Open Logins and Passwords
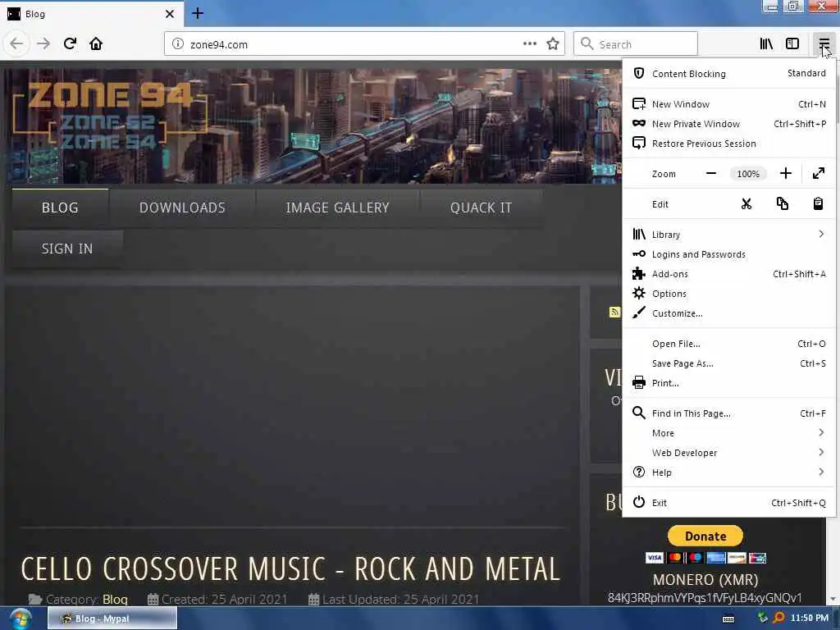Screen dimensions: 840x630 (729, 254)
